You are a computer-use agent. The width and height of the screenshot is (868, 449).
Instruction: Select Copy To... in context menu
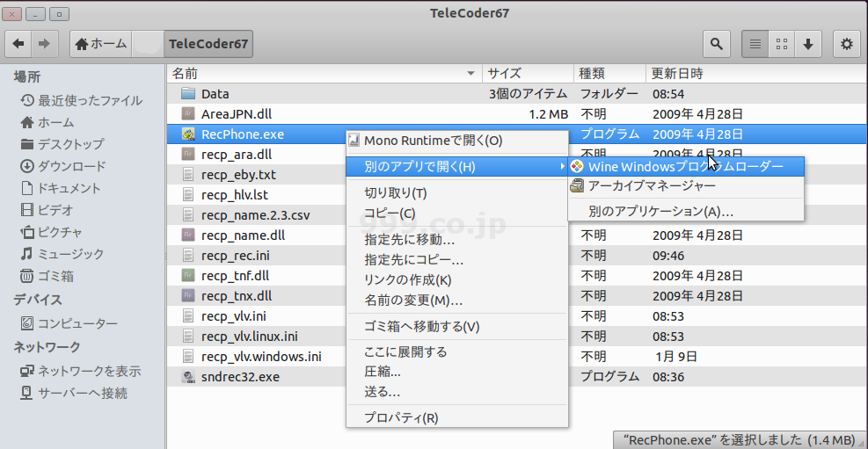(x=457, y=260)
